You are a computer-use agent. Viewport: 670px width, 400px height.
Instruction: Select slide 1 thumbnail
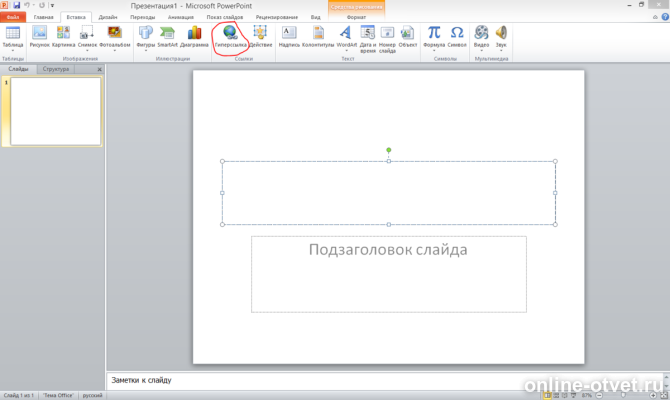(56, 112)
